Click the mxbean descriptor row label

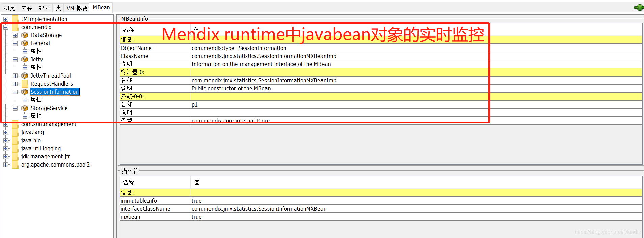[155, 217]
